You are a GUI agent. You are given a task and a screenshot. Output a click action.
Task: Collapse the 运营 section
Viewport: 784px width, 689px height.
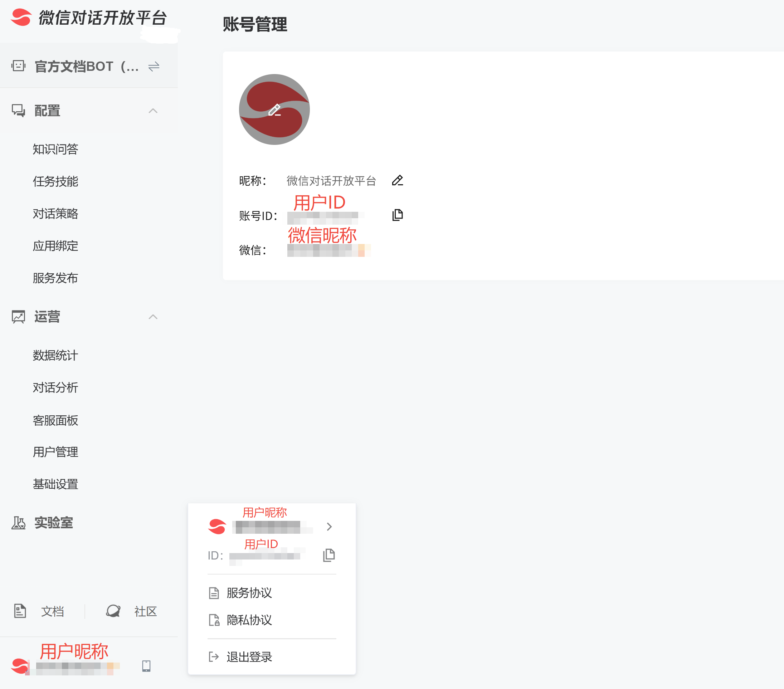(154, 317)
